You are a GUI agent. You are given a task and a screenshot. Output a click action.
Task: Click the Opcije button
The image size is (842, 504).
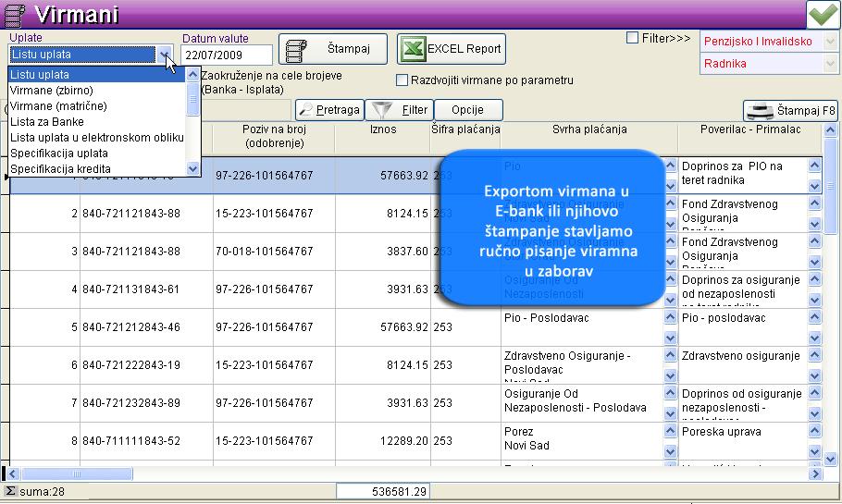468,110
